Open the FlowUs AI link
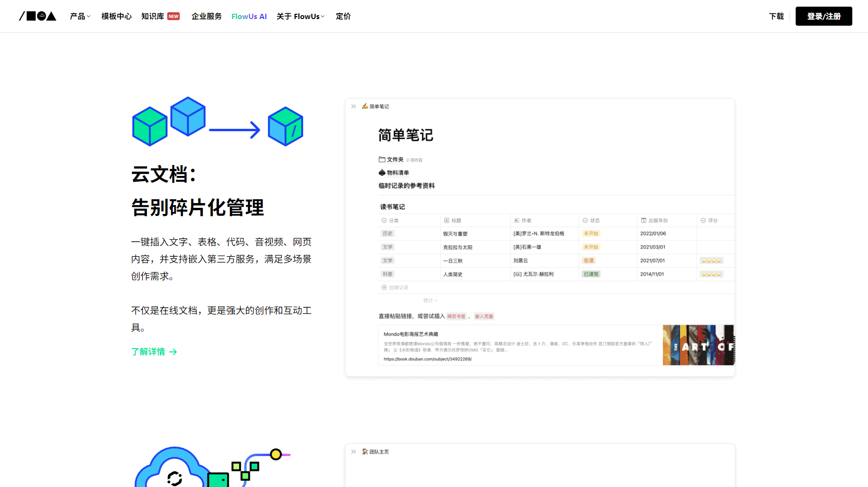868x487 pixels. click(249, 16)
